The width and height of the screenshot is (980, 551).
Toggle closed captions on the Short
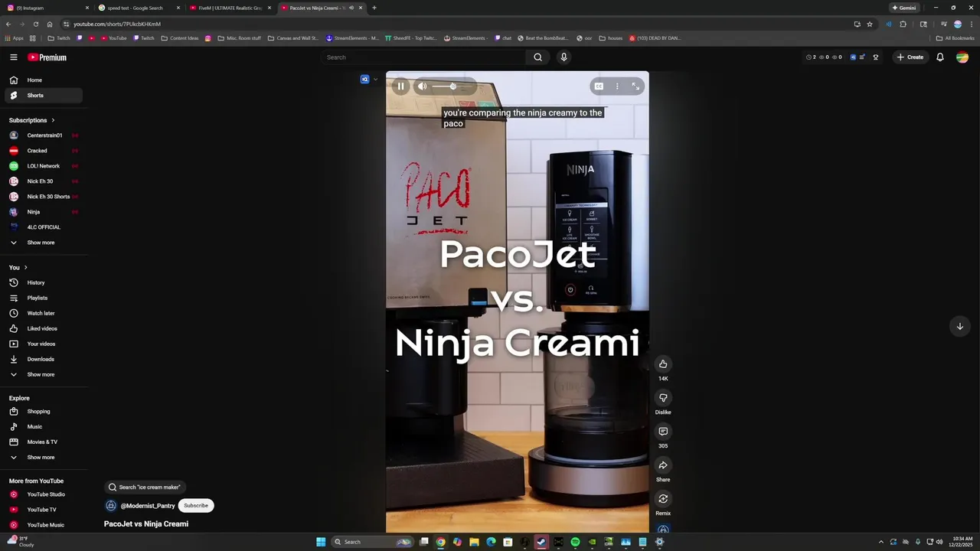coord(599,86)
